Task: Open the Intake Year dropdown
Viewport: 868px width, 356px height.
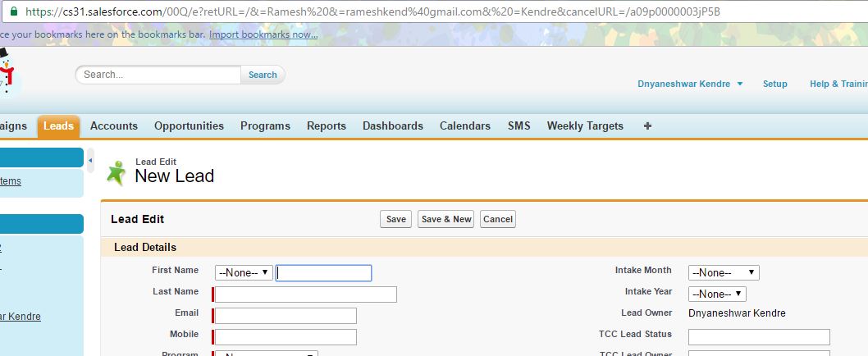Action: (x=717, y=294)
